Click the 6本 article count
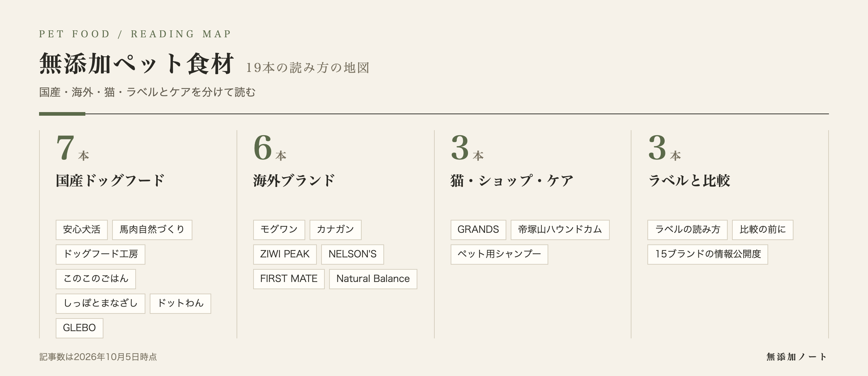This screenshot has height=376, width=868. coord(270,148)
